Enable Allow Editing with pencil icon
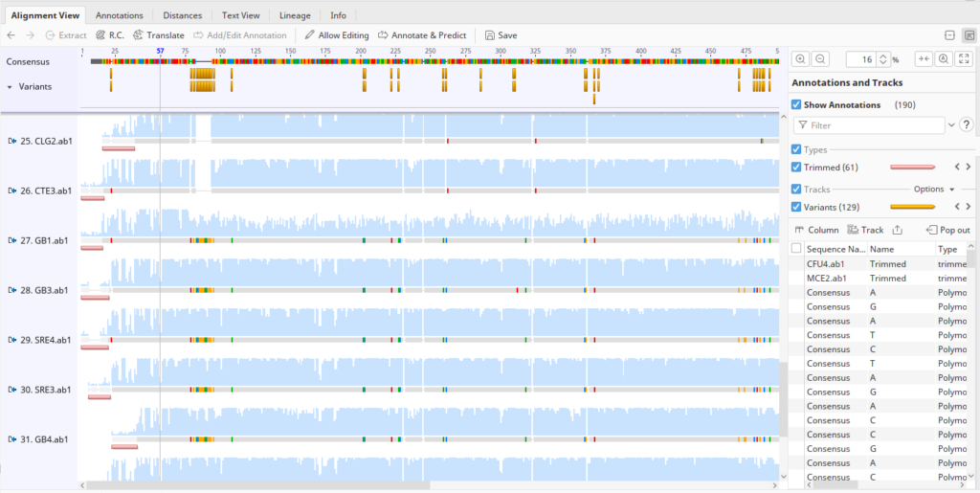This screenshot has height=493, width=980. tap(337, 35)
